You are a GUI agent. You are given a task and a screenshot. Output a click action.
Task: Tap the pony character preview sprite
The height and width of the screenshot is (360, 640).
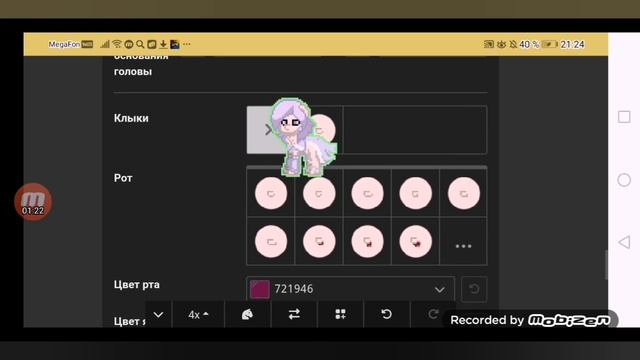point(305,137)
